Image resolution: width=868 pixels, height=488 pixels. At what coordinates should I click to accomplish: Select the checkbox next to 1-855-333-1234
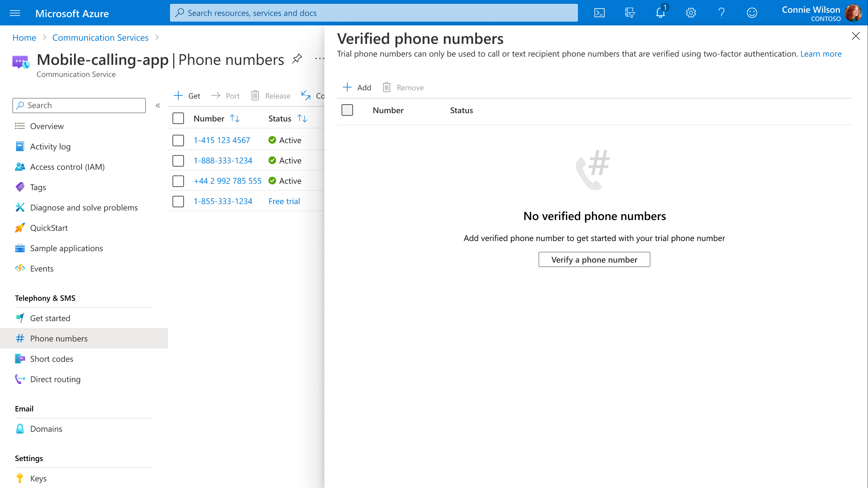pos(178,201)
